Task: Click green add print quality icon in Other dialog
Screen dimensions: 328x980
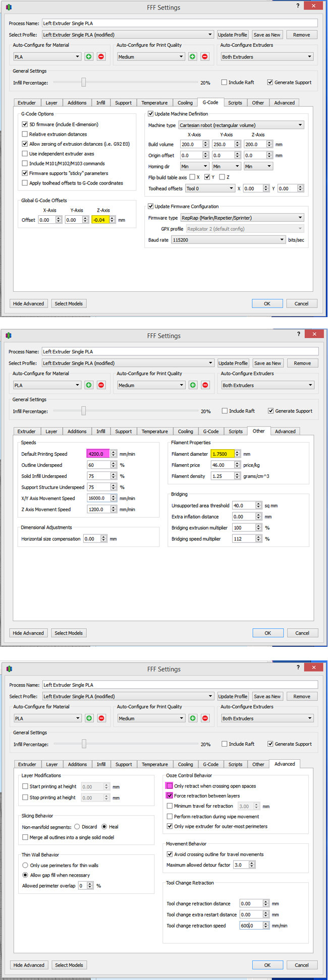Action: pyautogui.click(x=193, y=385)
